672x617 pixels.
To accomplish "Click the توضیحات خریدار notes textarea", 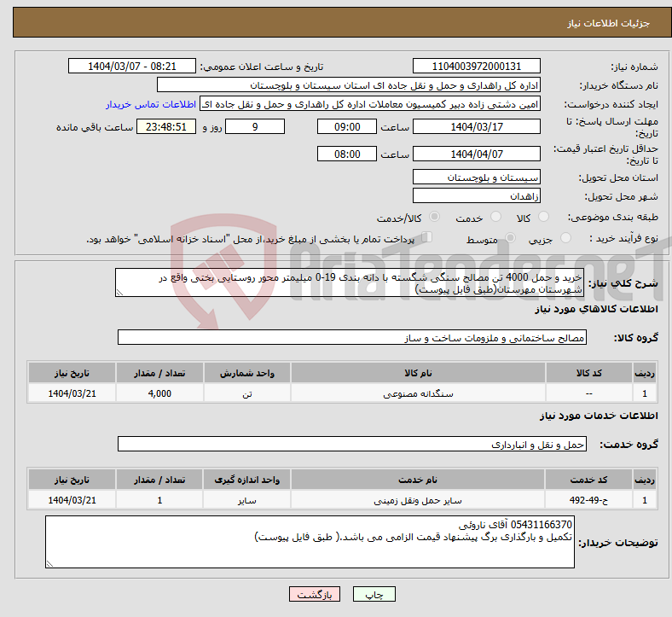I will [x=310, y=542].
